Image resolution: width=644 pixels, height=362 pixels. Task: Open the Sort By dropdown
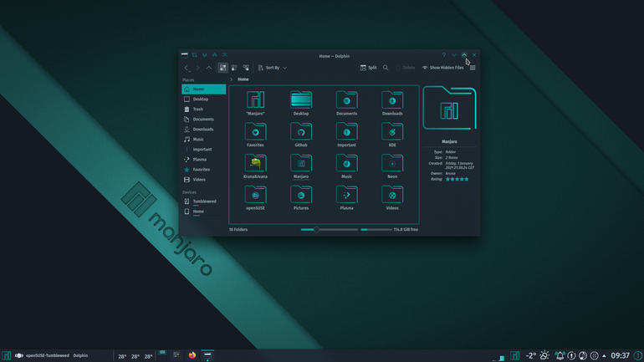click(273, 68)
